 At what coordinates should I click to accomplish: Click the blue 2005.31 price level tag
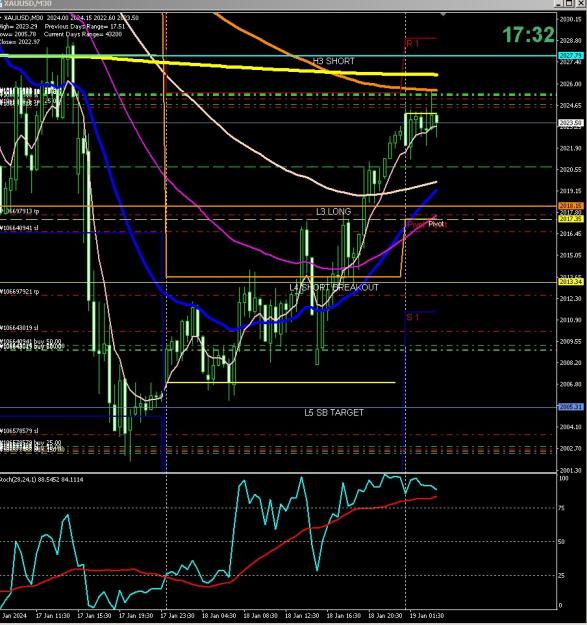click(x=571, y=407)
